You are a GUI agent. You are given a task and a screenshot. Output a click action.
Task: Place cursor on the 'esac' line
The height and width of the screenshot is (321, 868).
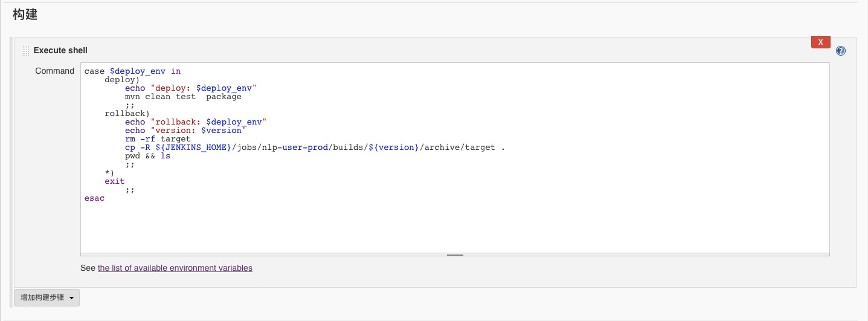[x=94, y=198]
